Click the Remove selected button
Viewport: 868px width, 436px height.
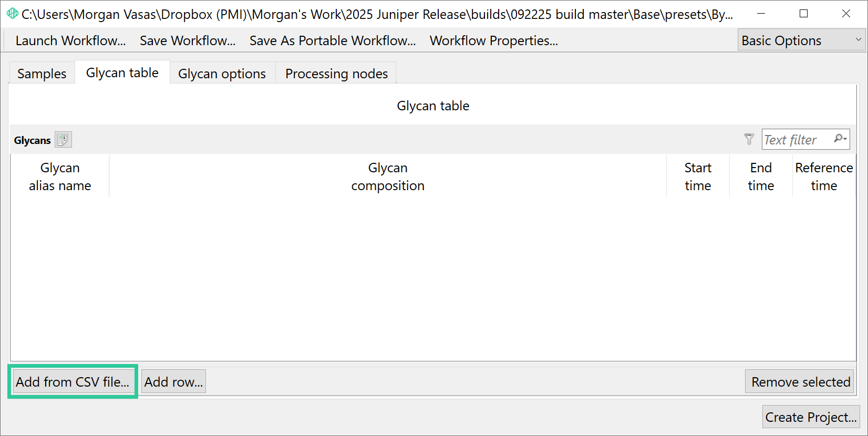pos(800,381)
